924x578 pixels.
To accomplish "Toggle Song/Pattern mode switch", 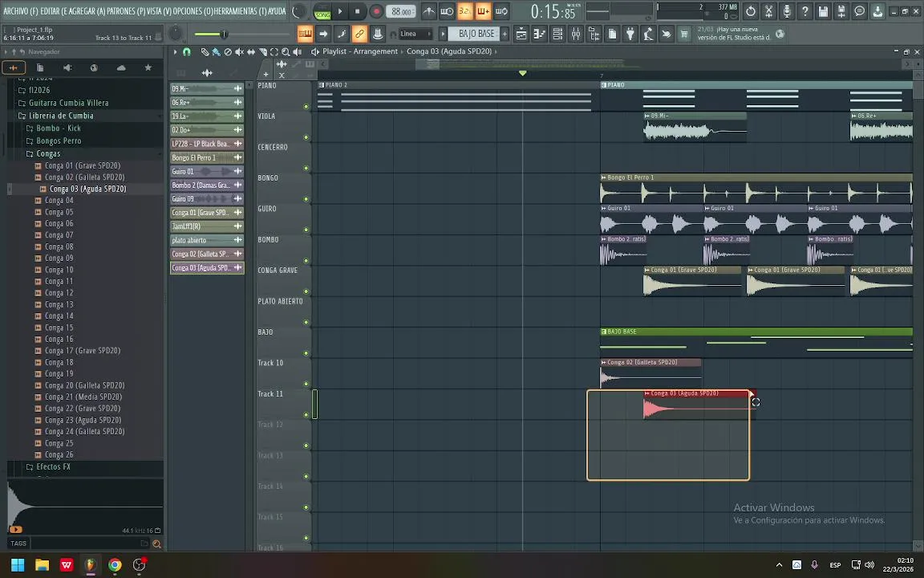I will [x=322, y=11].
